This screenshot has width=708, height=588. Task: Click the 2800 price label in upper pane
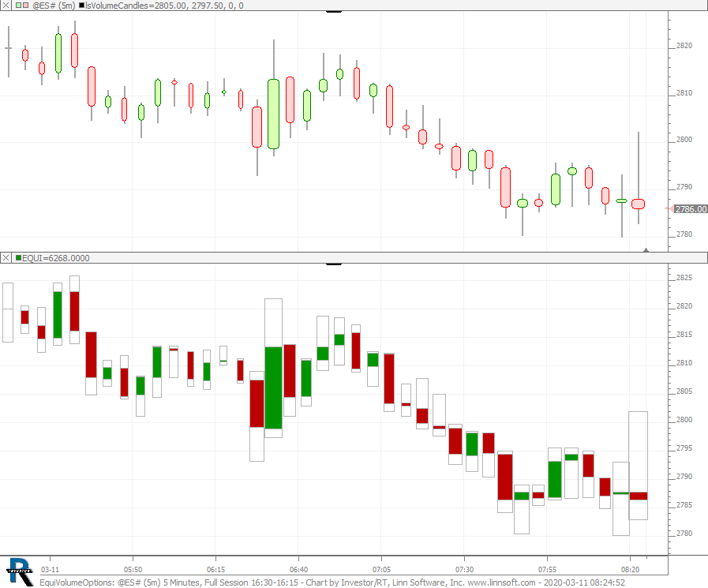(684, 140)
